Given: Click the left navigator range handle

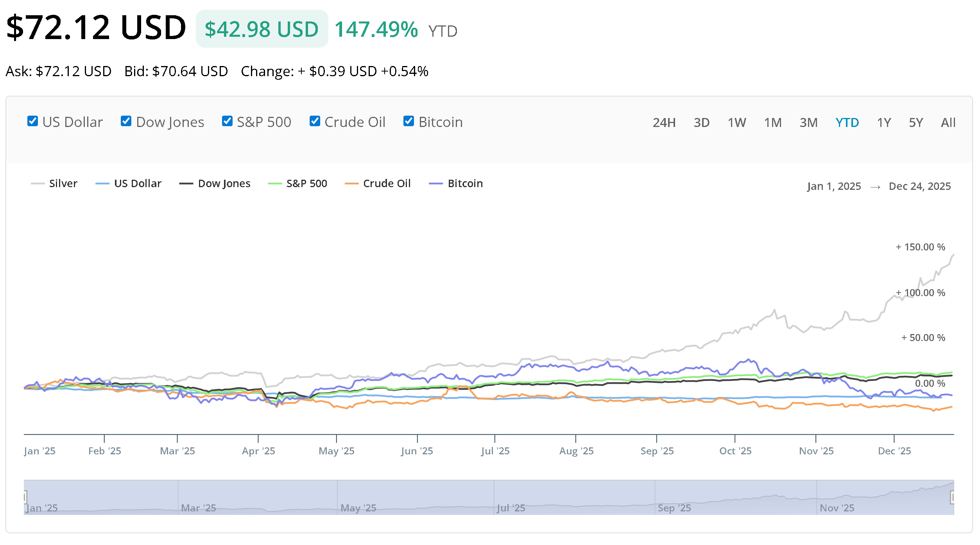Looking at the screenshot, I should (x=25, y=497).
